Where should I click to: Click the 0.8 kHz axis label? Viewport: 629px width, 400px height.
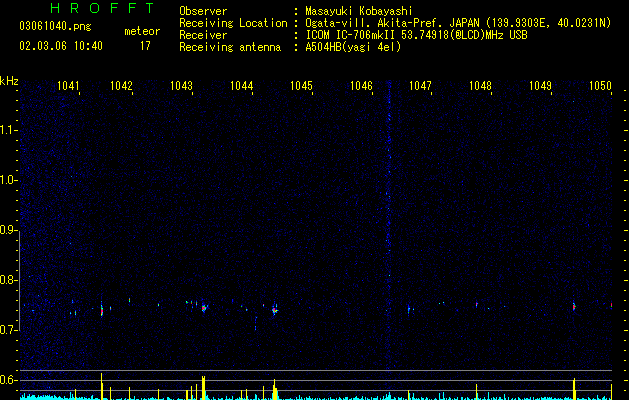pos(8,280)
